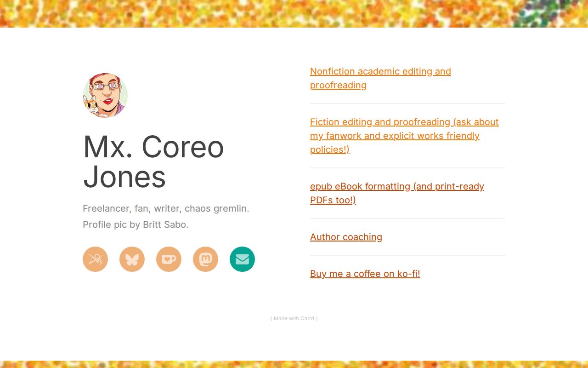Click the Made with Carrd footer link
Image resolution: width=588 pixels, height=368 pixels.
tap(294, 318)
